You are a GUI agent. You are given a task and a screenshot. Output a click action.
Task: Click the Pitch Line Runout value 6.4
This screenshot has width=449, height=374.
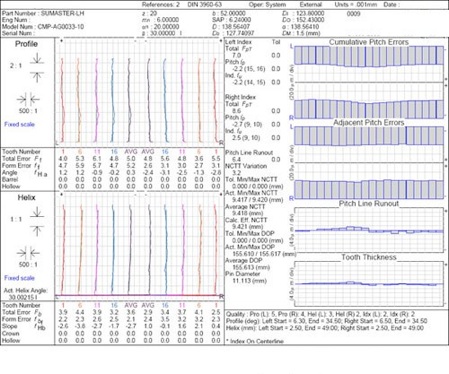tap(236, 160)
